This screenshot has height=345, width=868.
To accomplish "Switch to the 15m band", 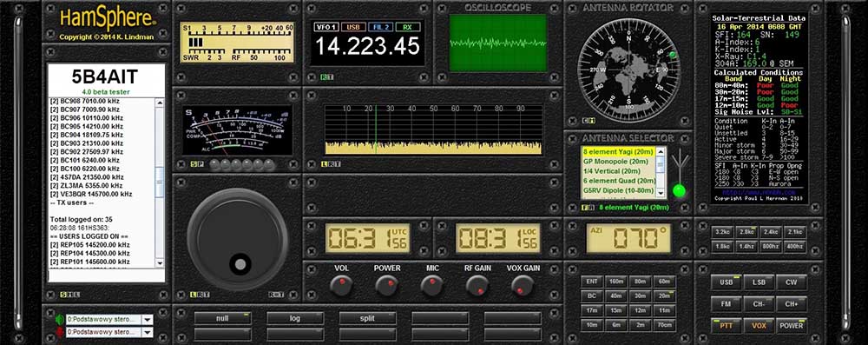I will click(x=616, y=310).
